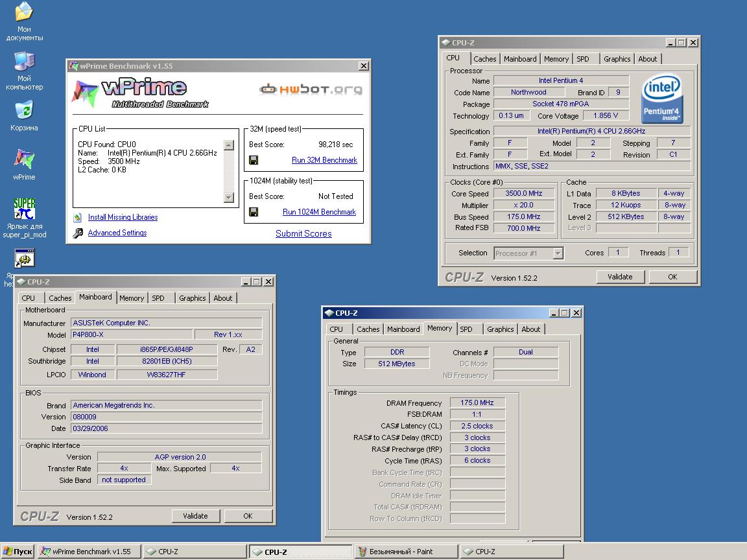
Task: Click the Run 32M Benchmark link
Action: pyautogui.click(x=324, y=160)
